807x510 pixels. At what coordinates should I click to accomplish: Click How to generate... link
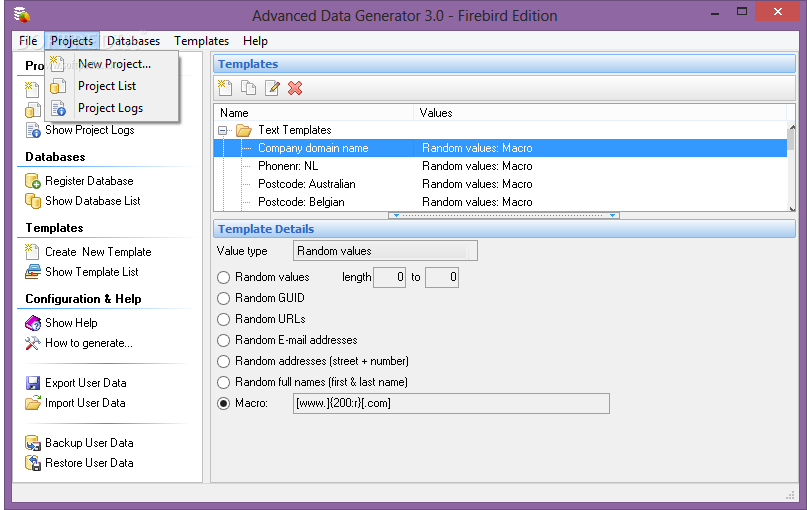89,343
